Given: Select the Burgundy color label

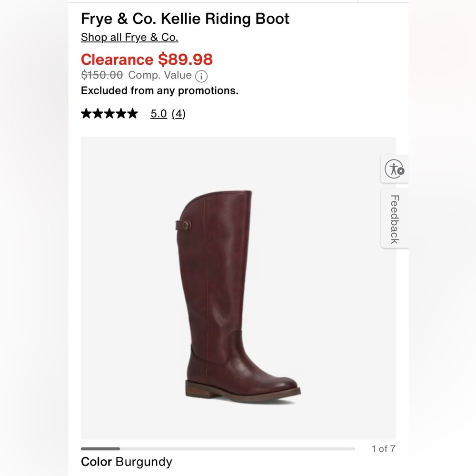Looking at the screenshot, I should pos(127,461).
